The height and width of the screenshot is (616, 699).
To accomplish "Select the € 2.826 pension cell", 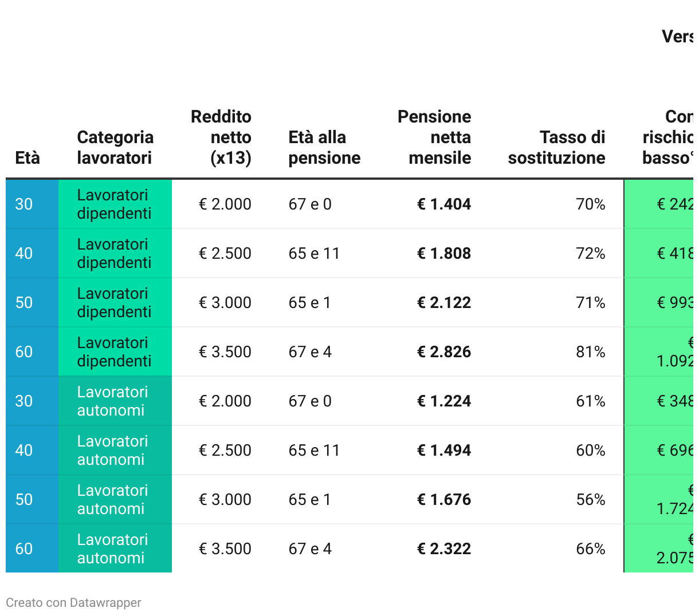I will tap(444, 352).
